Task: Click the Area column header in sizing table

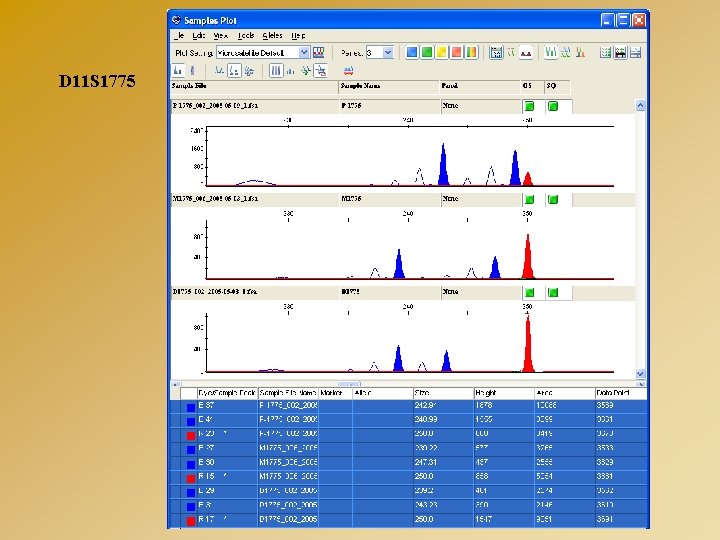Action: (564, 393)
